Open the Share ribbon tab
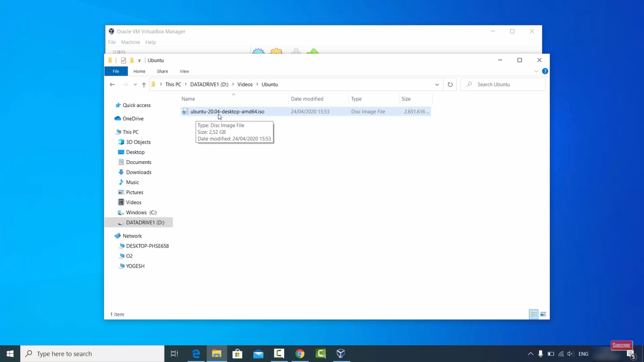644x362 pixels. coord(162,71)
